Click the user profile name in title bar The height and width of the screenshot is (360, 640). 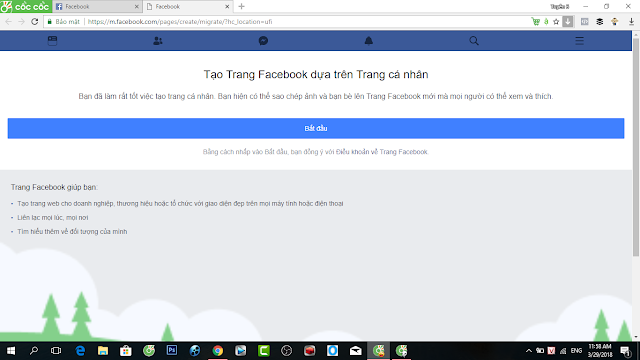pyautogui.click(x=560, y=7)
